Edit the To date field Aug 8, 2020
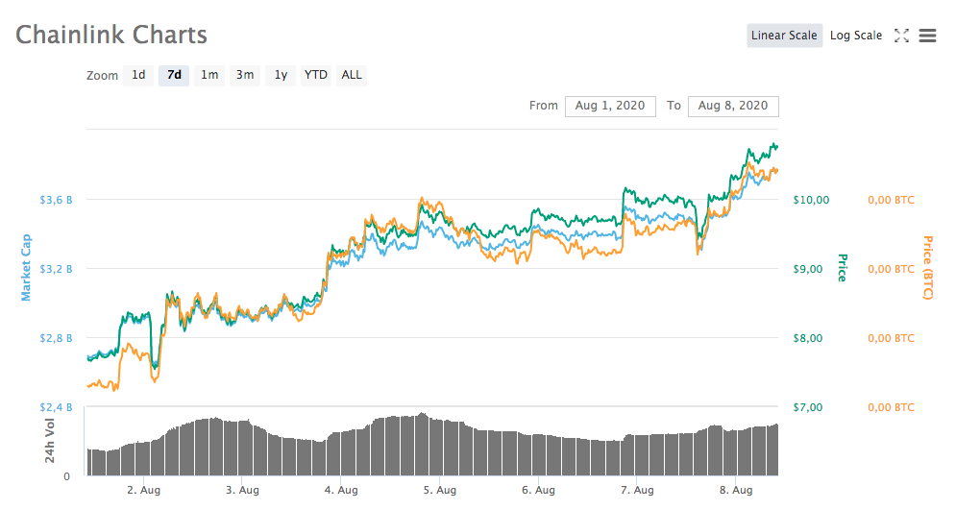 pyautogui.click(x=733, y=107)
